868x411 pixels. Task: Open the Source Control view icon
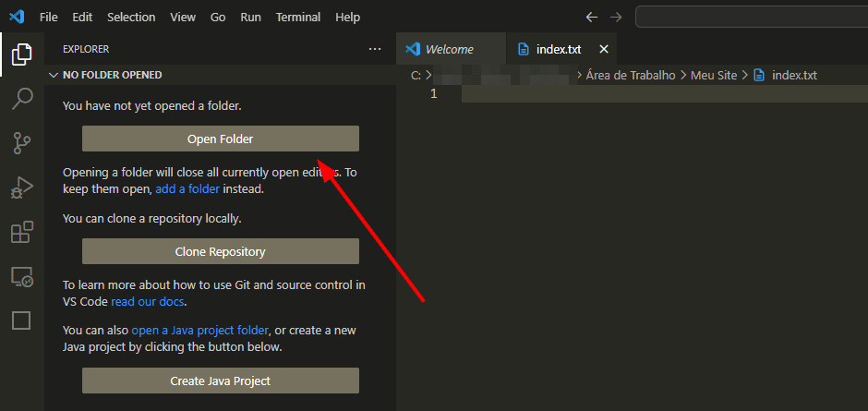[x=21, y=143]
